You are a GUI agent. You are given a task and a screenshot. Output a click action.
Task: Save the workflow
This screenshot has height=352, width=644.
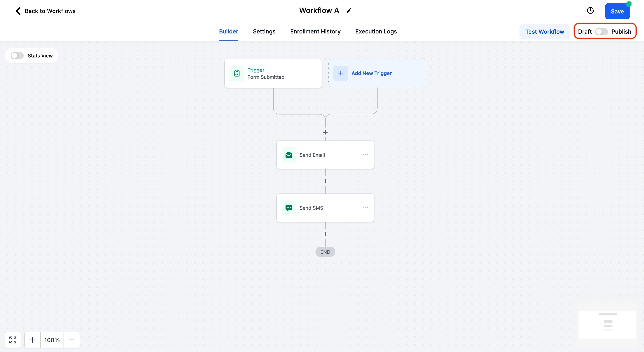(617, 11)
